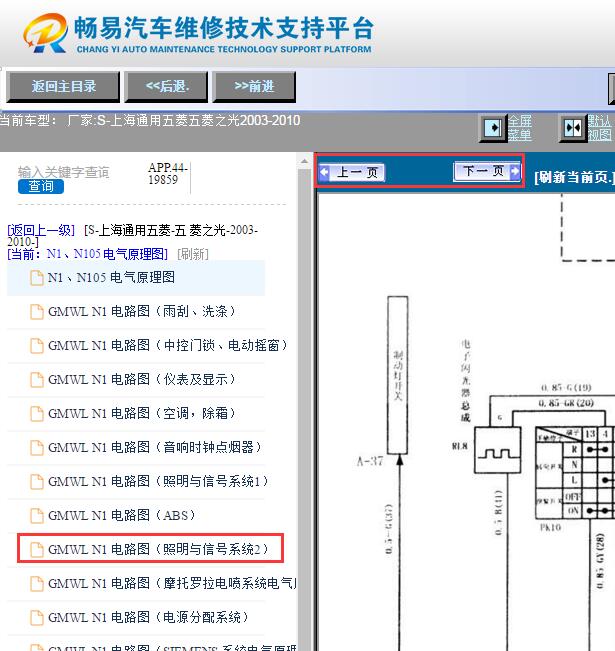Click the 返回上一级 link
The width and height of the screenshot is (615, 651).
[x=41, y=230]
